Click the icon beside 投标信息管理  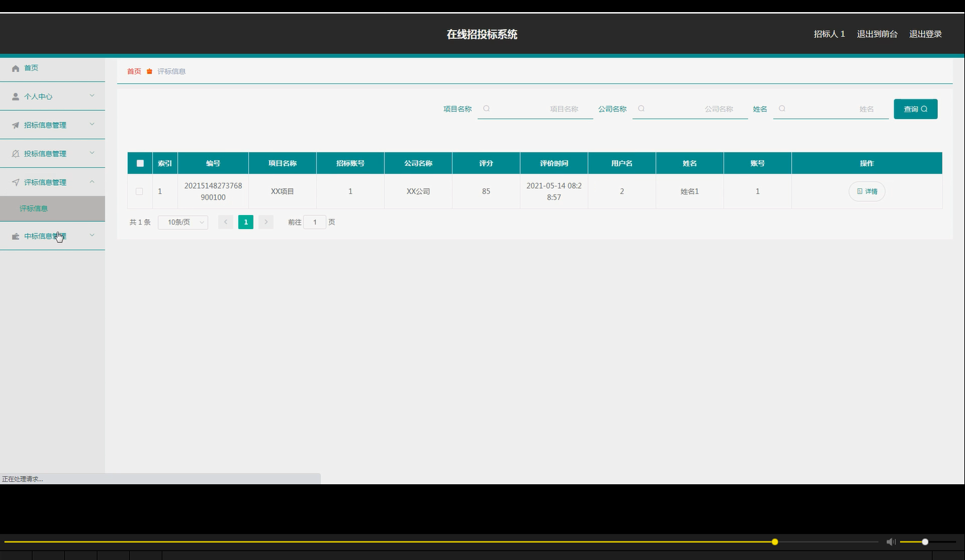click(15, 154)
